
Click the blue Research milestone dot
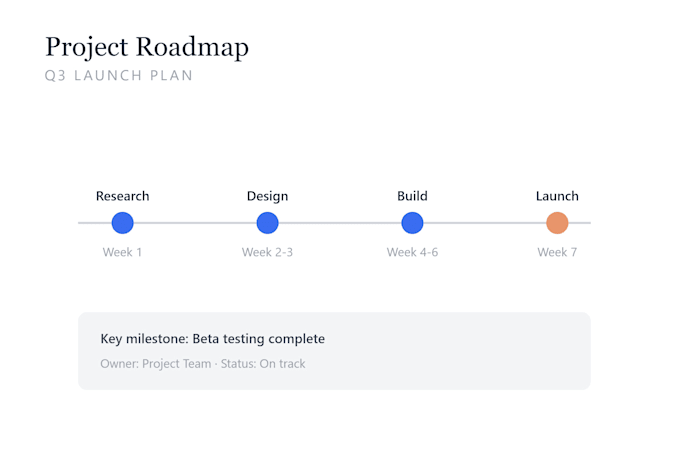click(x=123, y=223)
